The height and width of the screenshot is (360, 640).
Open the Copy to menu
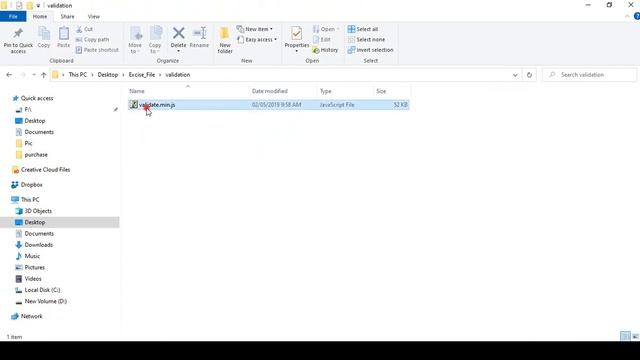tap(155, 40)
